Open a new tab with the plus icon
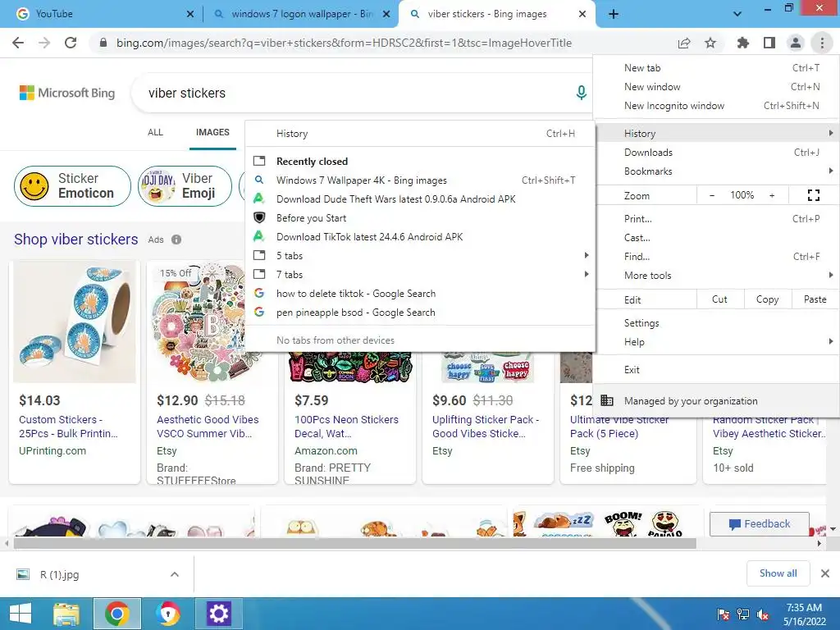 pyautogui.click(x=614, y=14)
